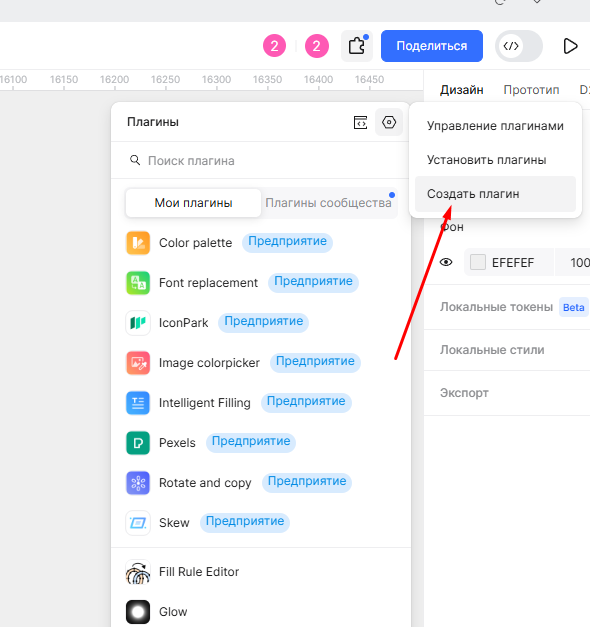Click the Color palette plugin icon
The height and width of the screenshot is (627, 590).
[138, 243]
